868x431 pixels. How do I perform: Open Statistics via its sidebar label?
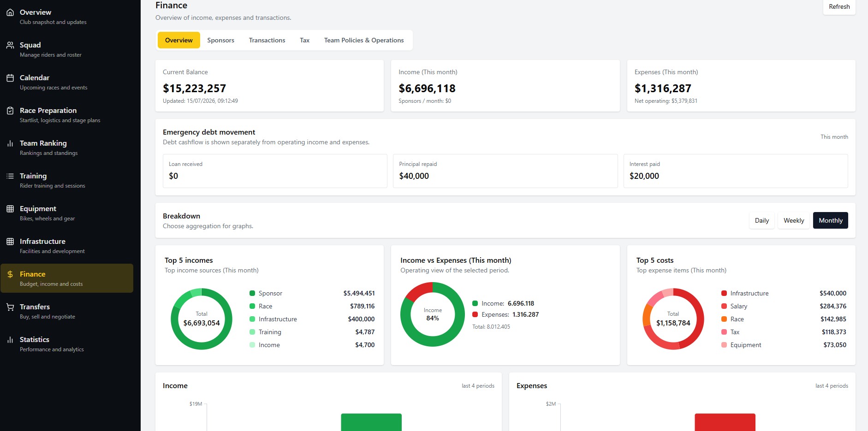click(35, 340)
